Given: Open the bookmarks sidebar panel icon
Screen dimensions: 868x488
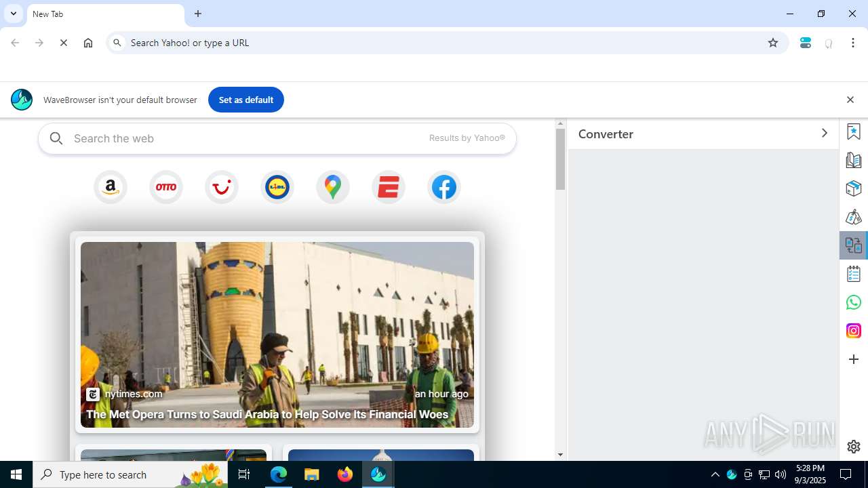Looking at the screenshot, I should (x=854, y=131).
